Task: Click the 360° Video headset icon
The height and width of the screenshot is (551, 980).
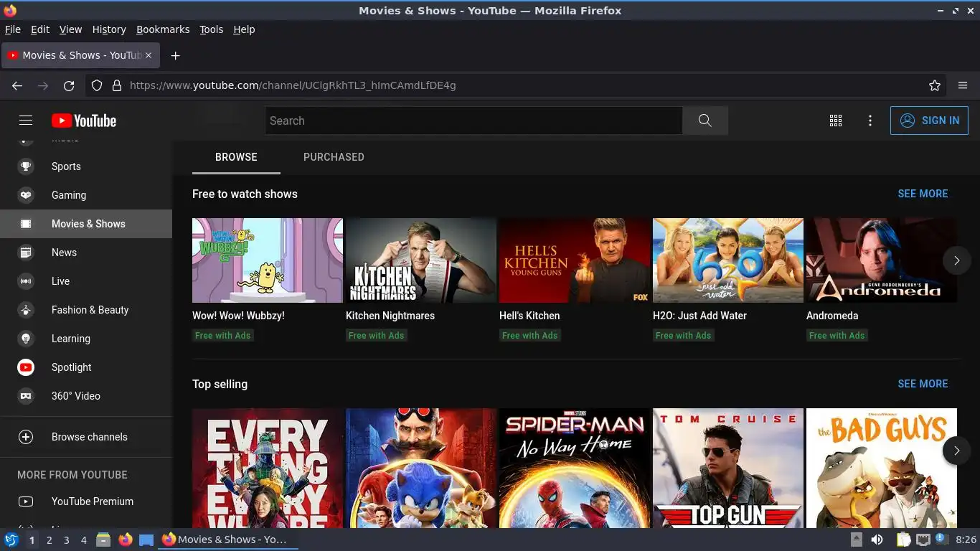Action: (26, 396)
